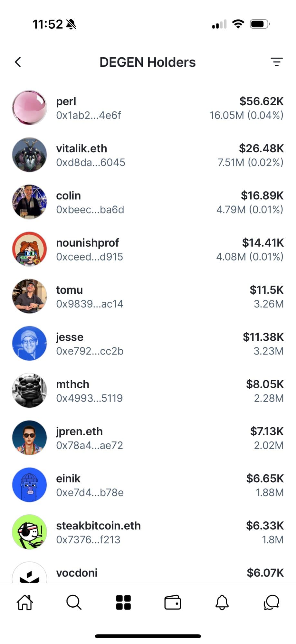Tap tomu's address 0x9839...ac14
Viewport: 296px width, 644px height.
[90, 304]
